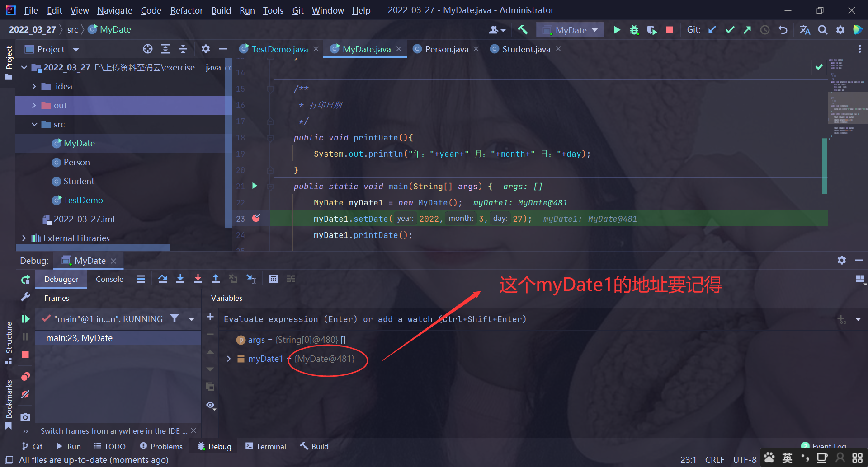This screenshot has width=868, height=467.
Task: Select main:23, MyDate stack frame
Action: click(118, 338)
